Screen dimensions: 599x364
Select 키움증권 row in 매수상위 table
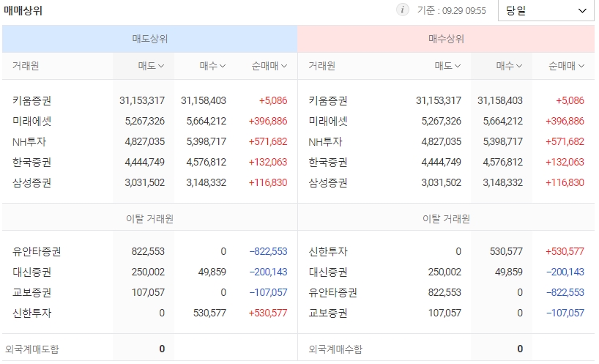click(x=446, y=100)
